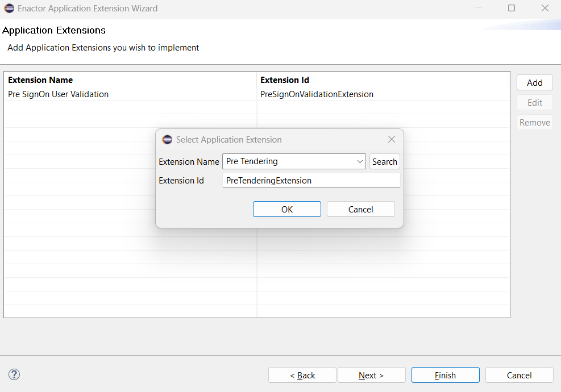Click the Pre Tendering combo box text
This screenshot has height=392, width=561.
point(252,161)
